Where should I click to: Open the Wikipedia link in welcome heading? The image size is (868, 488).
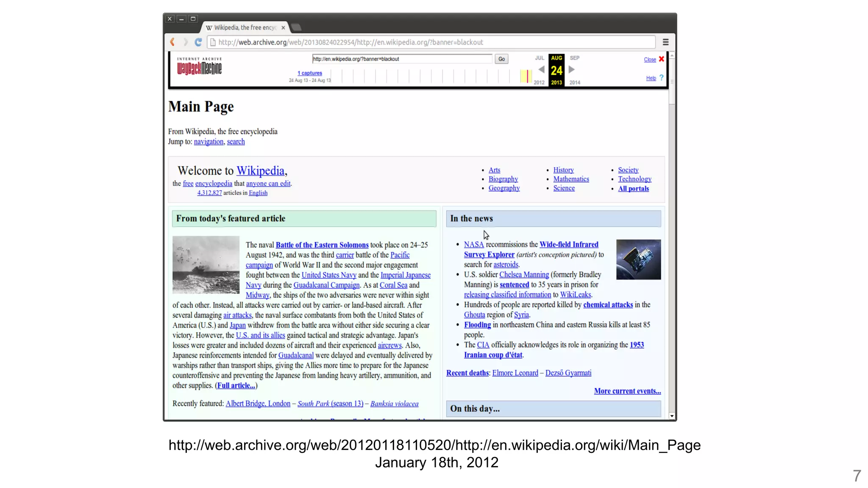(260, 171)
